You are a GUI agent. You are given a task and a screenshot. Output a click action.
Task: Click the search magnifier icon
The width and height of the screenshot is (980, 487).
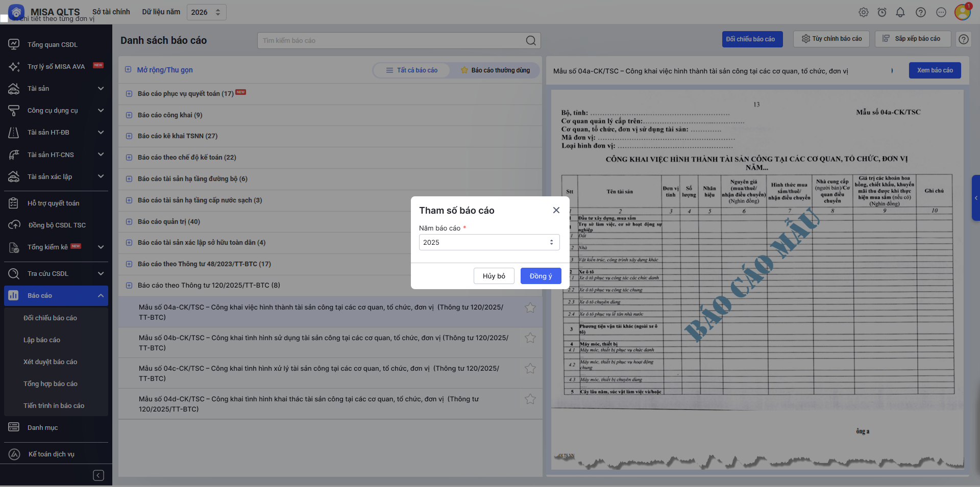pyautogui.click(x=531, y=41)
